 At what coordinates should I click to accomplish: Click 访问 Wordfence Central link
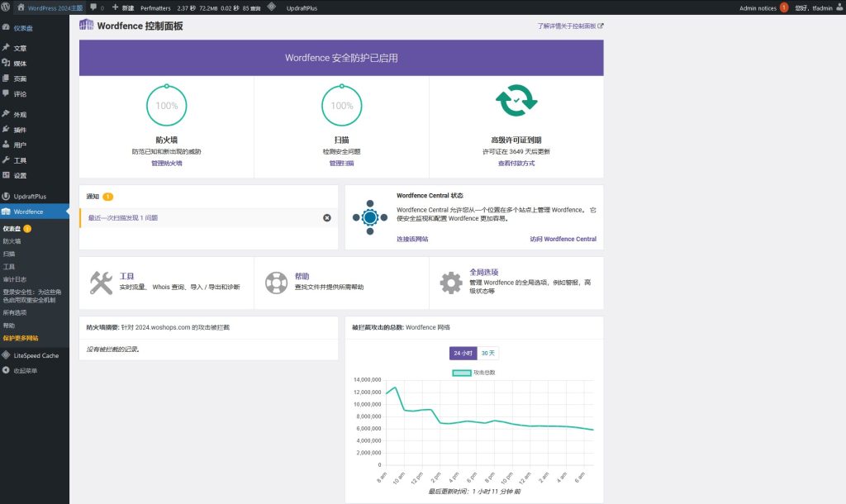pos(563,239)
